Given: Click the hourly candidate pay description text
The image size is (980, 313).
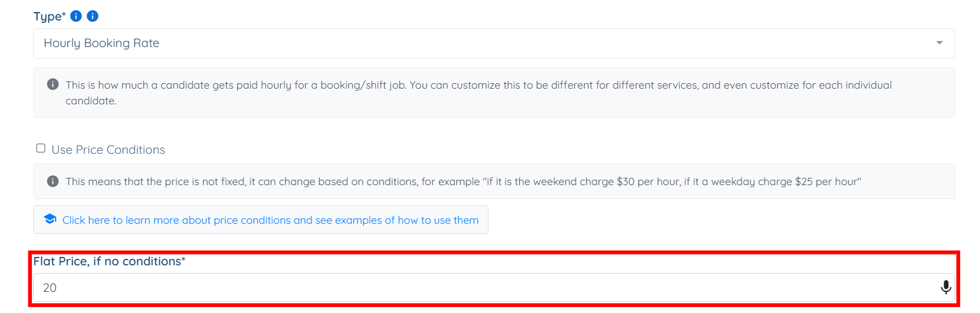Looking at the screenshot, I should [477, 85].
